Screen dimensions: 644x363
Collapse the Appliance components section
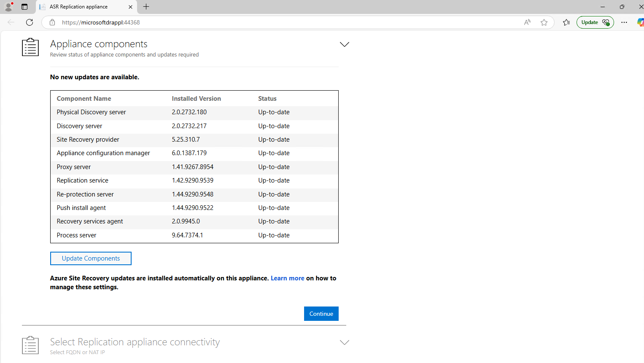(x=345, y=44)
